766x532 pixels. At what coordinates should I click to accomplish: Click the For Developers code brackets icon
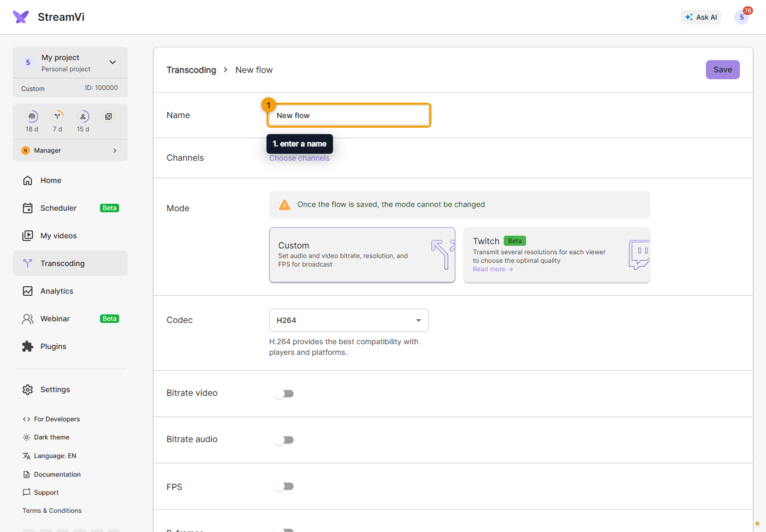(x=27, y=419)
